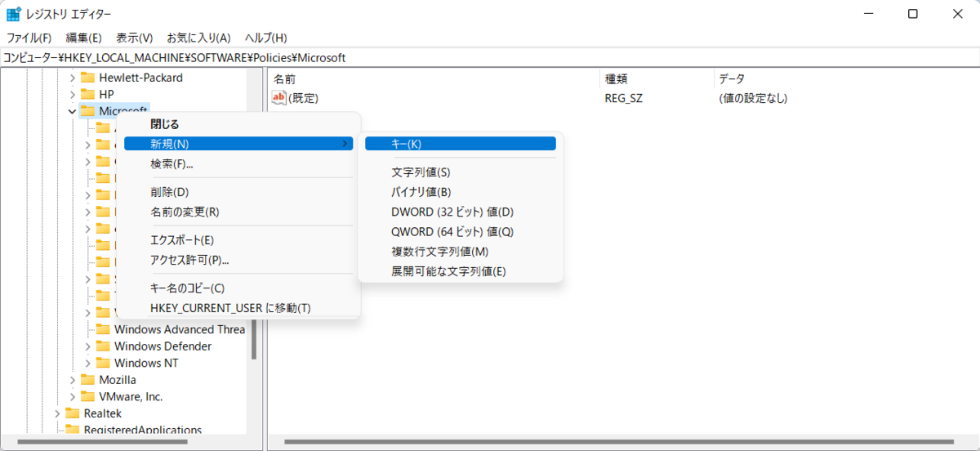Select 新規(N) in the context menu
Screen dimensions: 980x451
[x=238, y=144]
